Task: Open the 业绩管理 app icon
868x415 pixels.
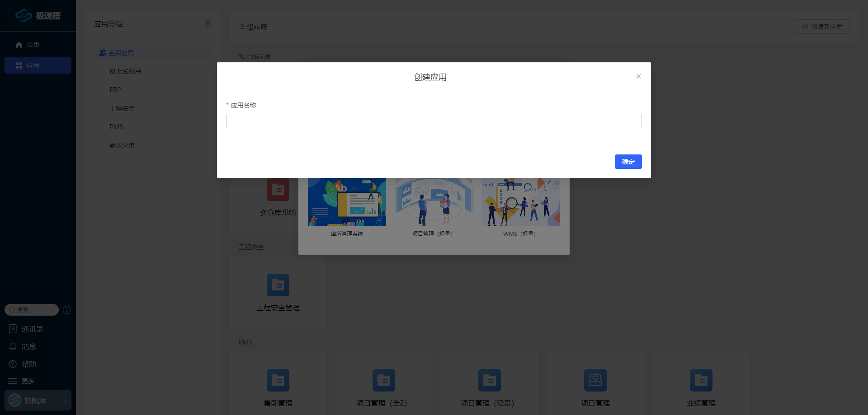Action: point(701,380)
